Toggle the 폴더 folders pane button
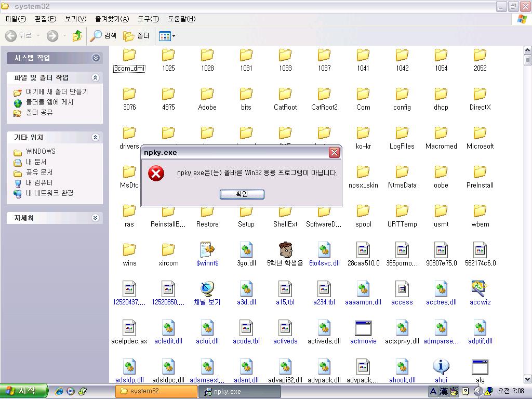532x399 pixels. (x=137, y=36)
